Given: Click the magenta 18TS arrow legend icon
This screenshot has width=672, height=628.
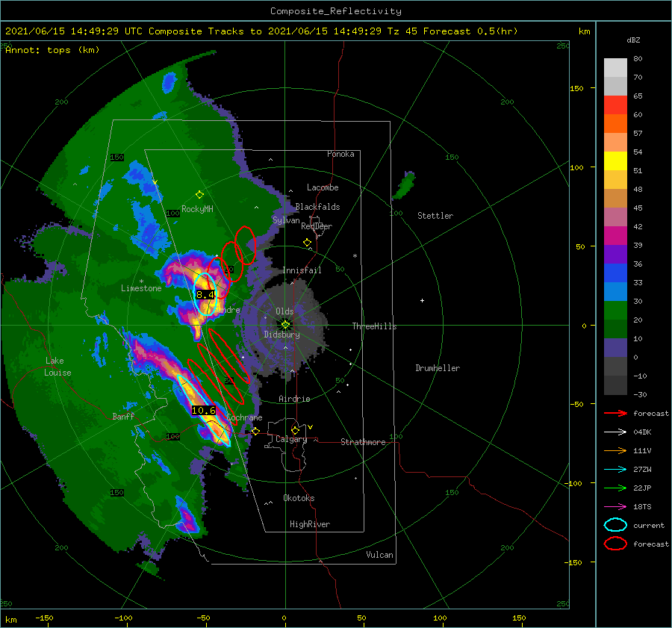Looking at the screenshot, I should tap(615, 507).
